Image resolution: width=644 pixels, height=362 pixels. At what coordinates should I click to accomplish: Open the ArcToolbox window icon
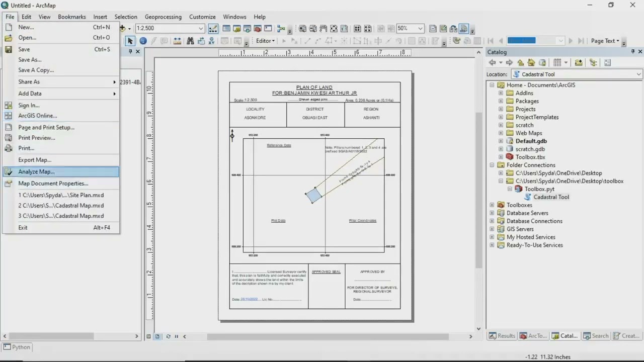tap(258, 29)
